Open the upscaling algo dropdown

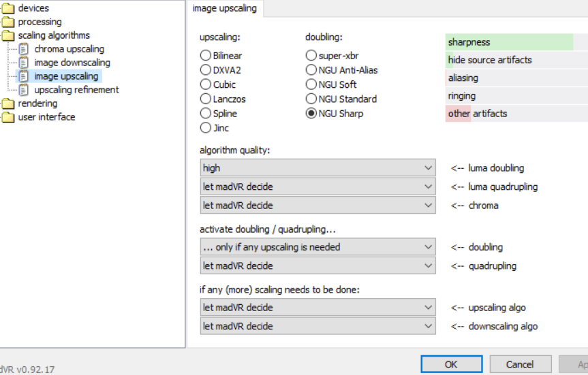click(318, 307)
